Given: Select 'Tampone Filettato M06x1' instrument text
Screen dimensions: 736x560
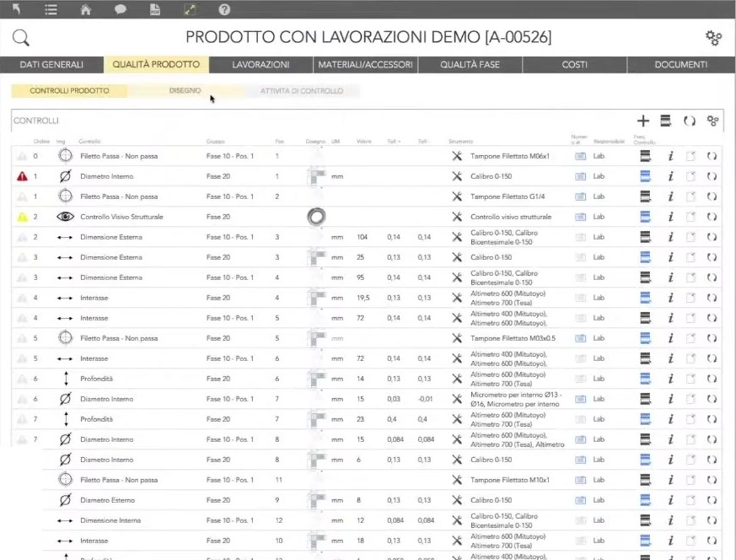Looking at the screenshot, I should pos(510,156).
